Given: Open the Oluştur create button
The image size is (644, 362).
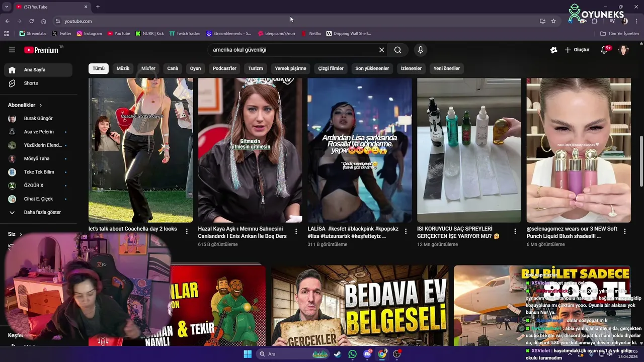Looking at the screenshot, I should pos(577,50).
